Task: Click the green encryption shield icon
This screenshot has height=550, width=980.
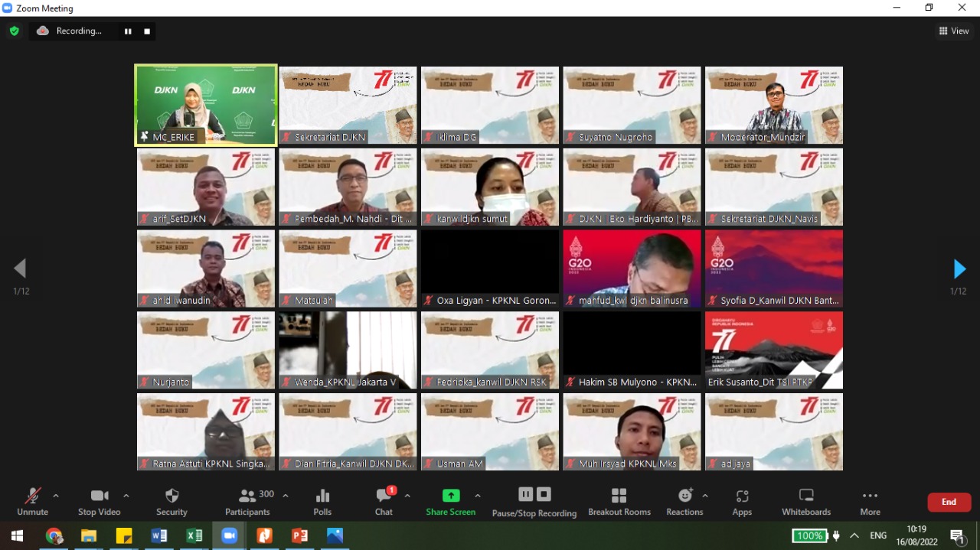Action: click(14, 31)
